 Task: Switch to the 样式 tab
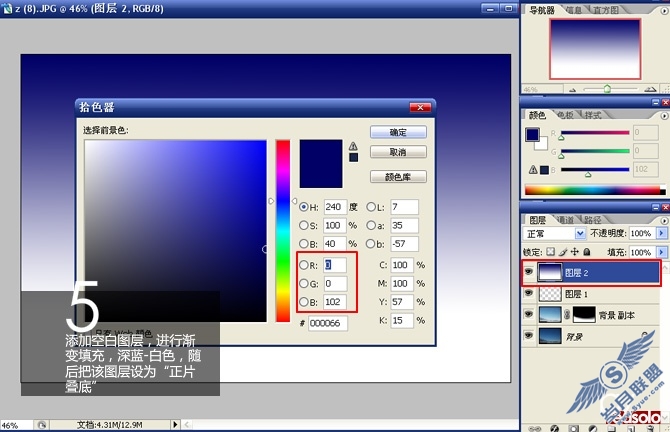[593, 115]
